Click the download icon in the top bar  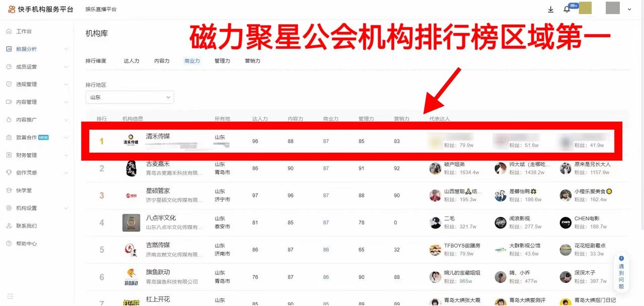[x=551, y=9]
